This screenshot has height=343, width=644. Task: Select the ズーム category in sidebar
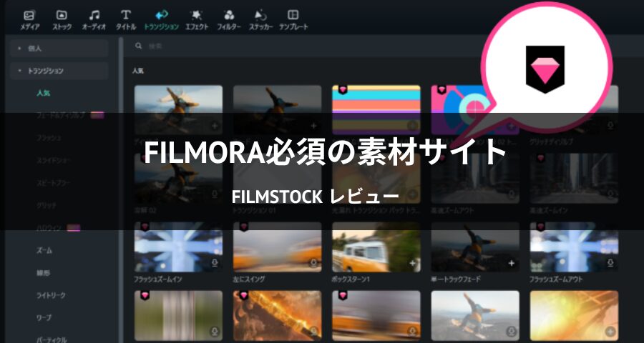(x=44, y=250)
